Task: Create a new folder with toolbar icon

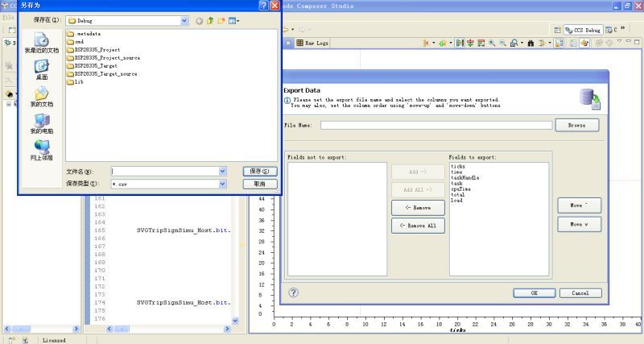Action: (x=221, y=20)
